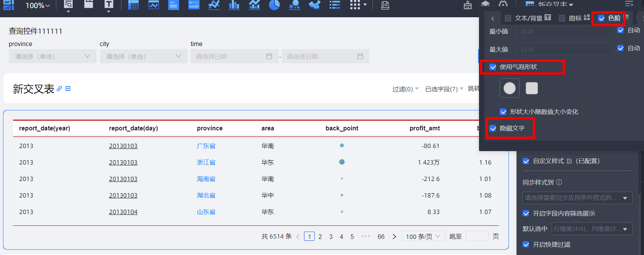
Task: Disable 形状大小随数值大小变化 checkbox
Action: (503, 112)
